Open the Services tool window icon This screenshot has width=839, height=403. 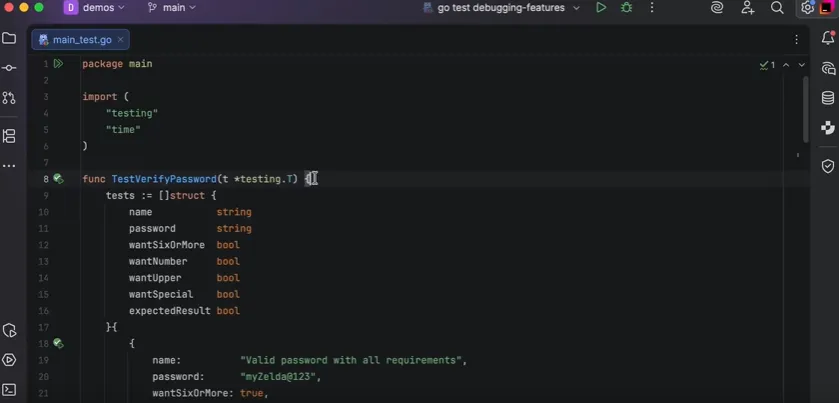coord(9,330)
